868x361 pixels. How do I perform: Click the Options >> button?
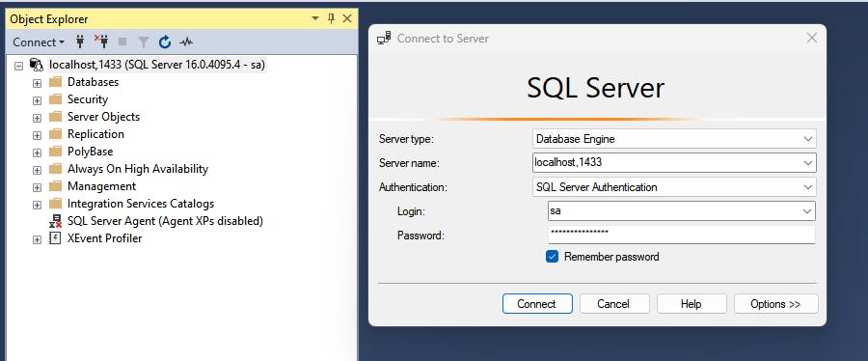click(776, 303)
